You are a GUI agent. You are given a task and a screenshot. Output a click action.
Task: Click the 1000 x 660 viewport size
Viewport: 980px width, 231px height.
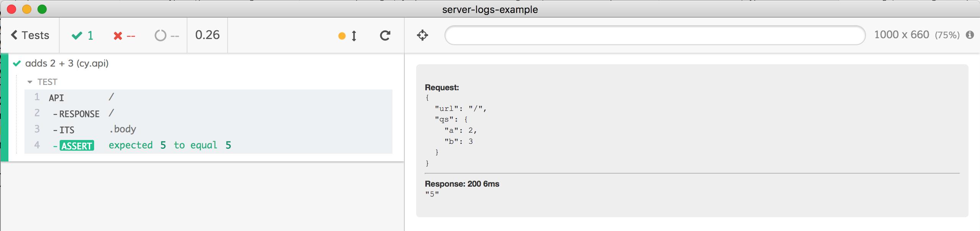pyautogui.click(x=902, y=35)
